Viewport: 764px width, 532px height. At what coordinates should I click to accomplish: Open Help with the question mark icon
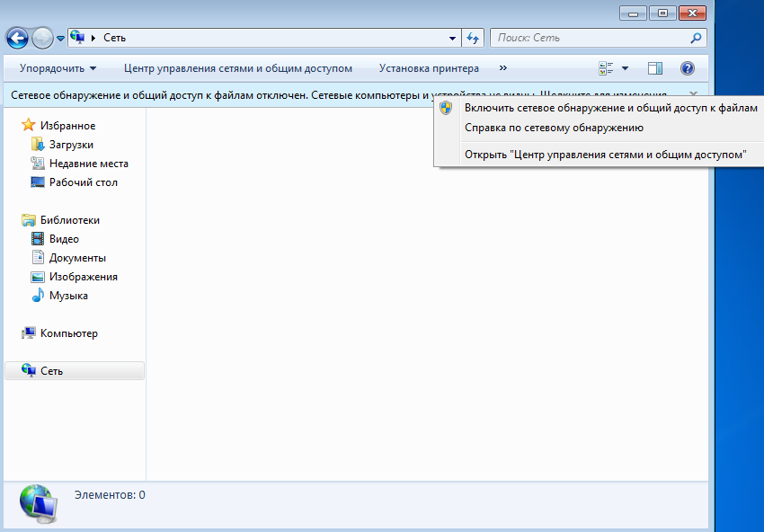coord(688,68)
